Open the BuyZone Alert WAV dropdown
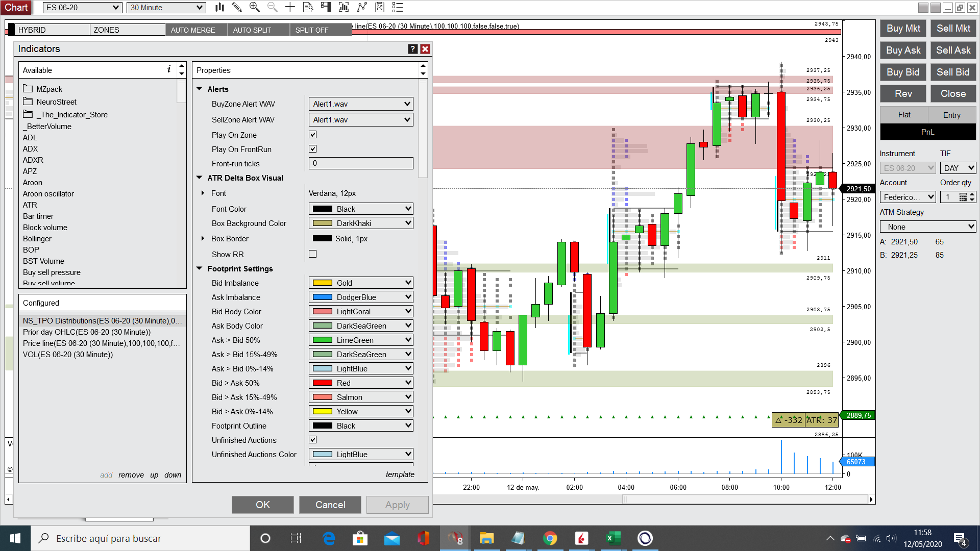This screenshot has width=980, height=551. (x=361, y=104)
